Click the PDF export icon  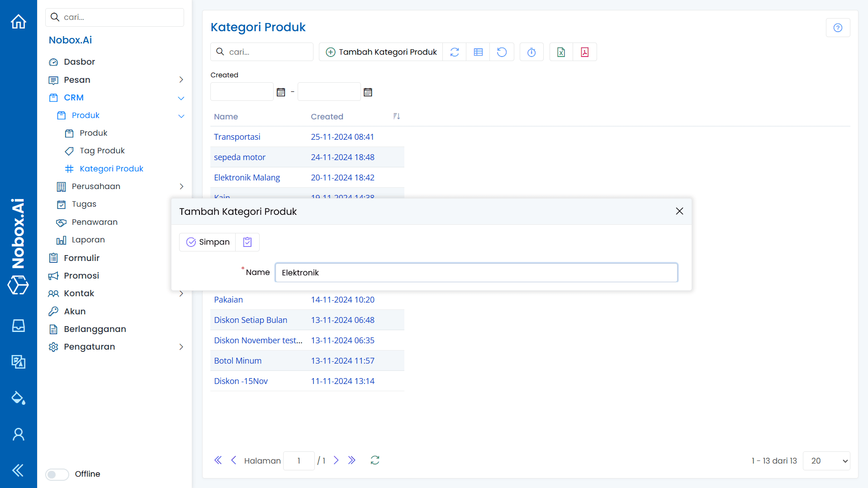tap(584, 52)
